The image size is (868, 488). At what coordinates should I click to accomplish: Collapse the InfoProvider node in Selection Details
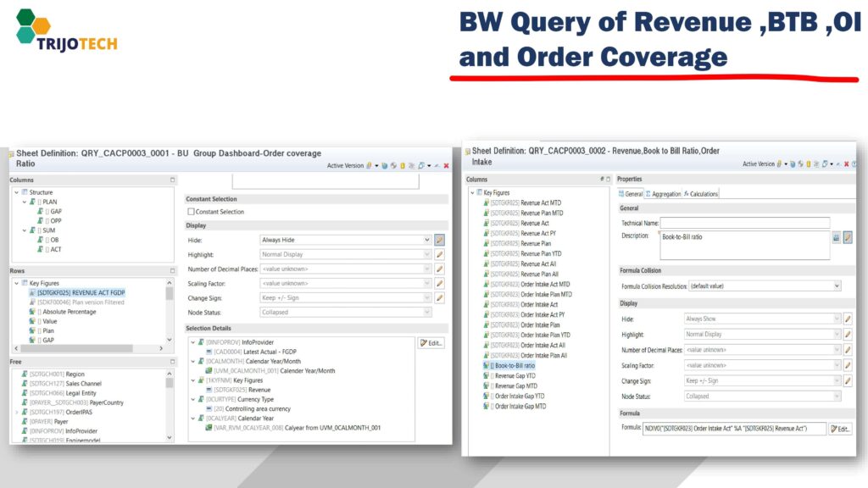192,341
